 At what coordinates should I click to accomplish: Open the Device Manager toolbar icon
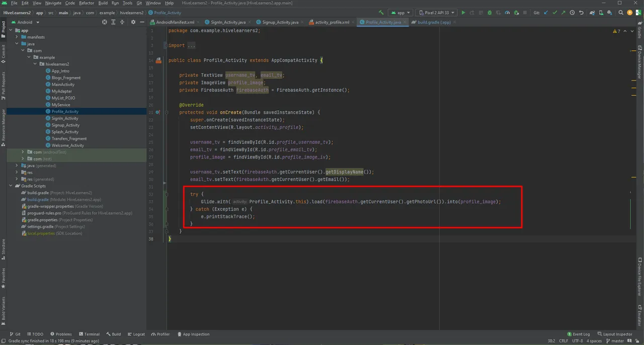(601, 13)
